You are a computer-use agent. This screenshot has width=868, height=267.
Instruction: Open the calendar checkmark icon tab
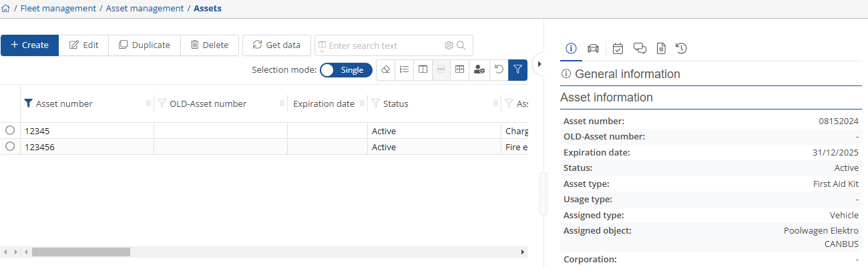pos(618,48)
